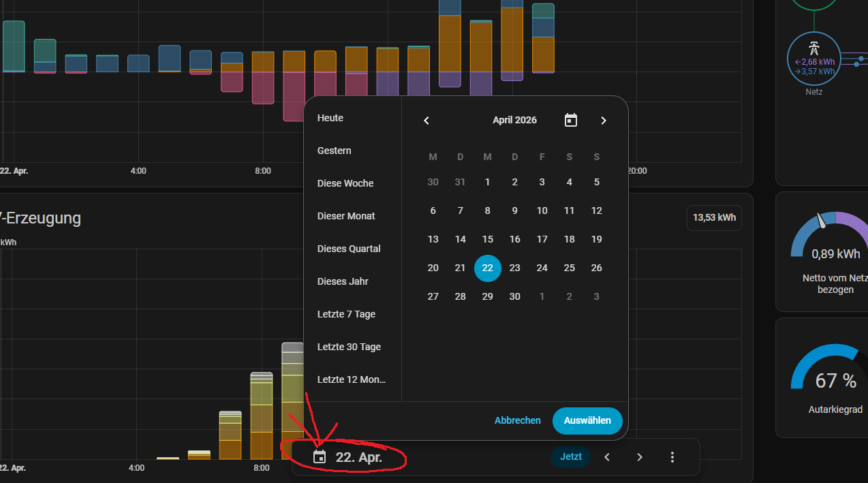Viewport: 868px width, 483px height.
Task: Open the April 2026 month selector
Action: pyautogui.click(x=514, y=121)
